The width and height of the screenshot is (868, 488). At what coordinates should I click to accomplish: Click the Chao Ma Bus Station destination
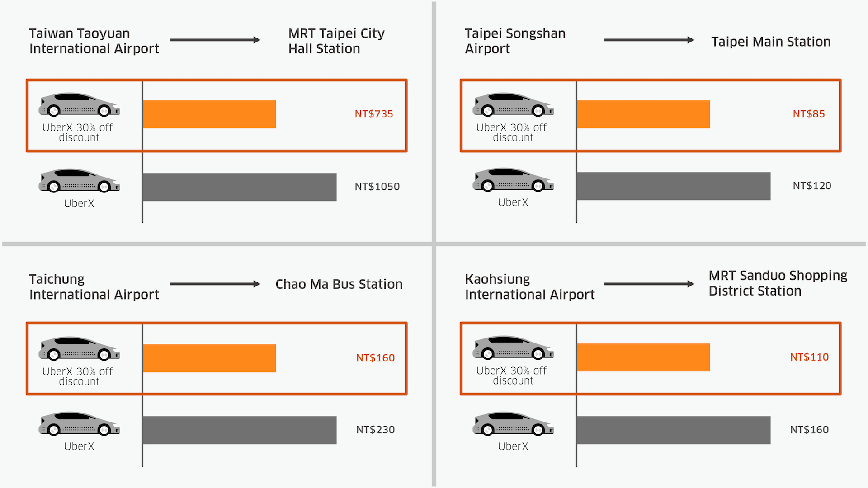(339, 284)
